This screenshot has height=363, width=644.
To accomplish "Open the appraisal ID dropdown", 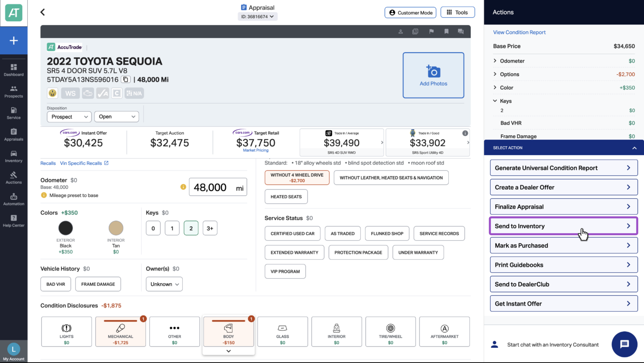I will pos(257,17).
